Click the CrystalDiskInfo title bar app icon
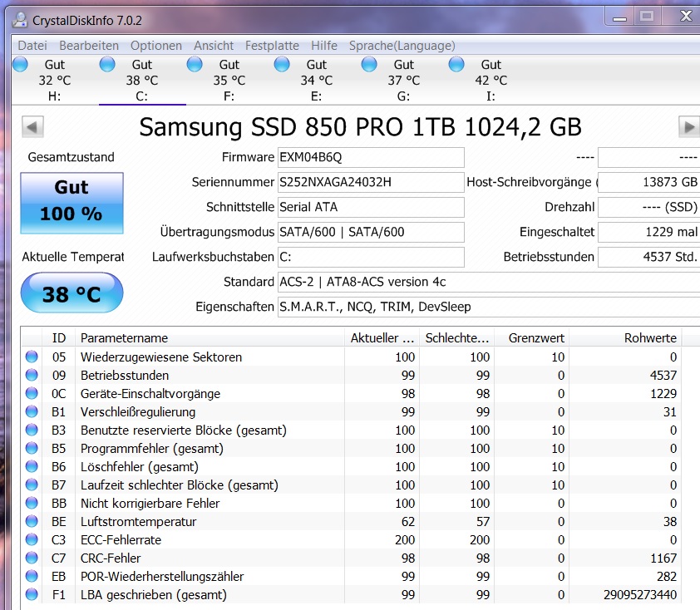The image size is (700, 610). 20,20
